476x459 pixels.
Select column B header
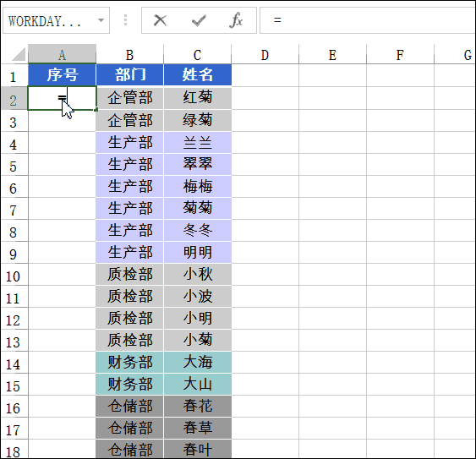(130, 55)
